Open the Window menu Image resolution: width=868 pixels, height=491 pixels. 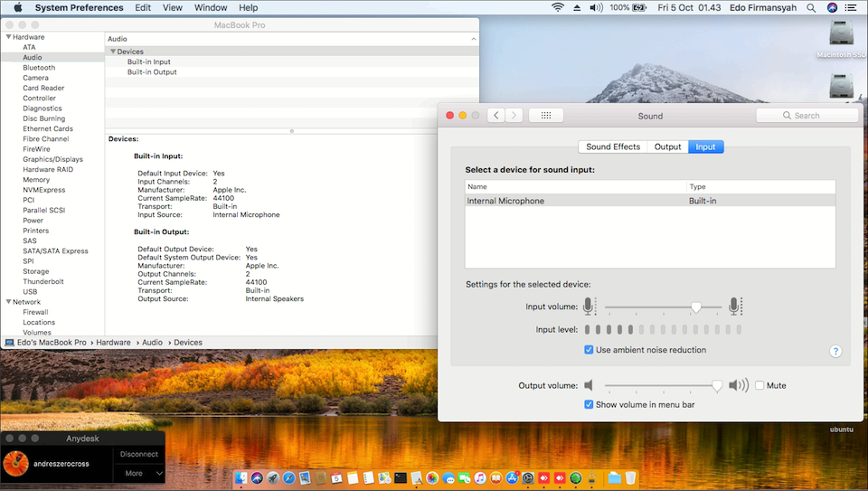(211, 8)
